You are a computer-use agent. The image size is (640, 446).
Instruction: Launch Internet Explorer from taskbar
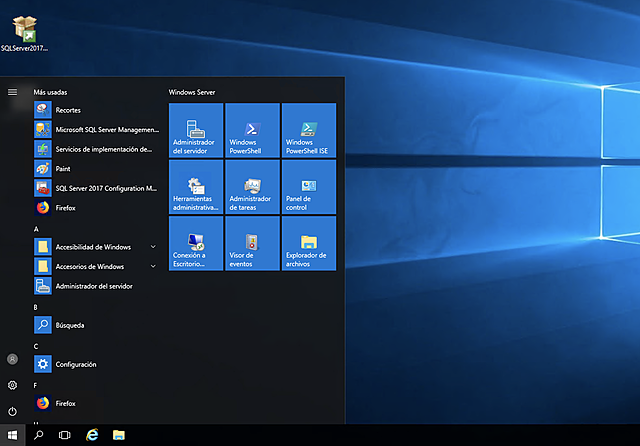click(x=92, y=435)
